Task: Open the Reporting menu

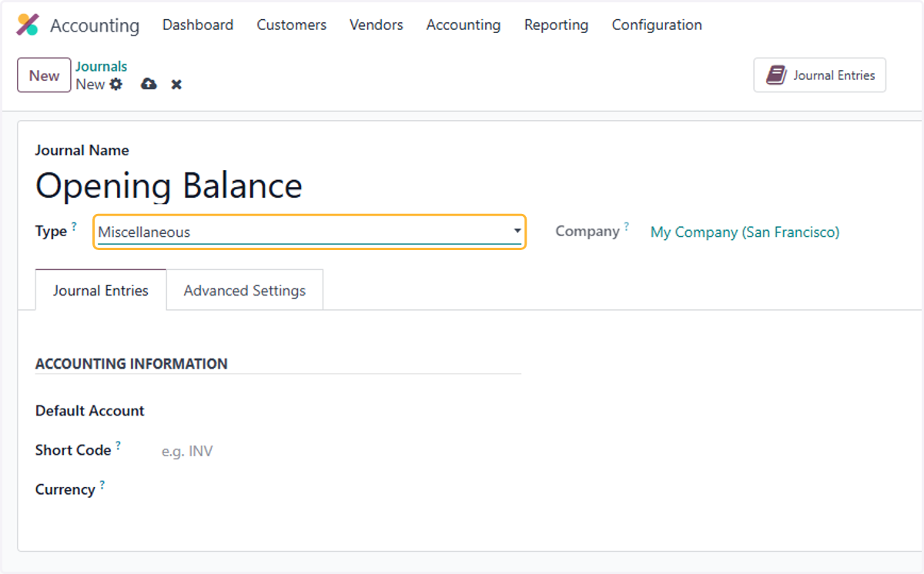Action: click(x=556, y=25)
